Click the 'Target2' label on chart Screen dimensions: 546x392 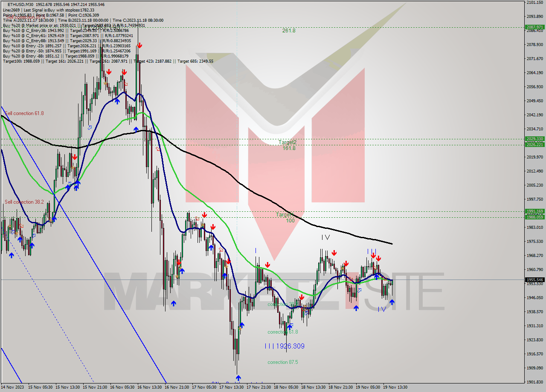(288, 142)
